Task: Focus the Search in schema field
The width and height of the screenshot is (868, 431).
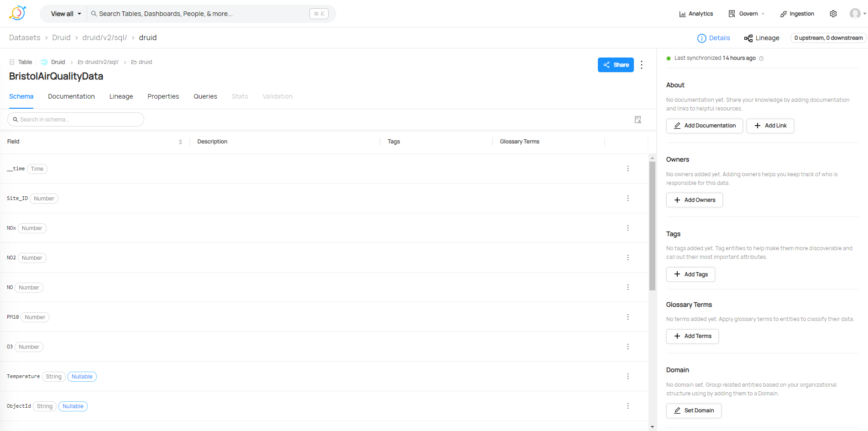Action: pyautogui.click(x=76, y=120)
